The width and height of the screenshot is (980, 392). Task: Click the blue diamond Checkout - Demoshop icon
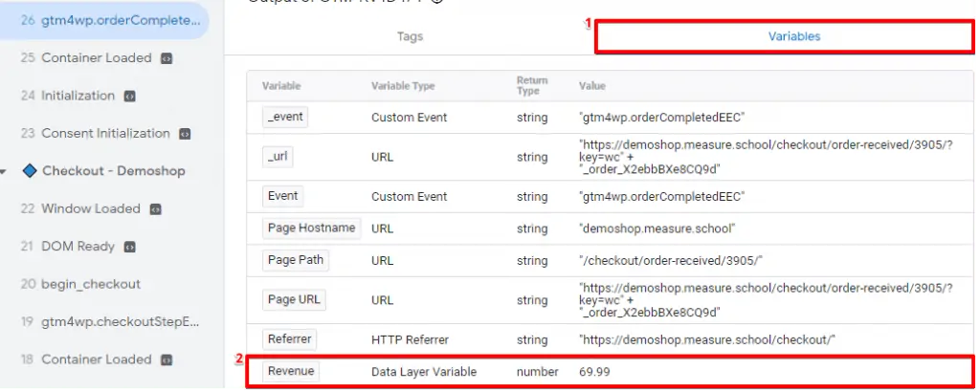[30, 171]
